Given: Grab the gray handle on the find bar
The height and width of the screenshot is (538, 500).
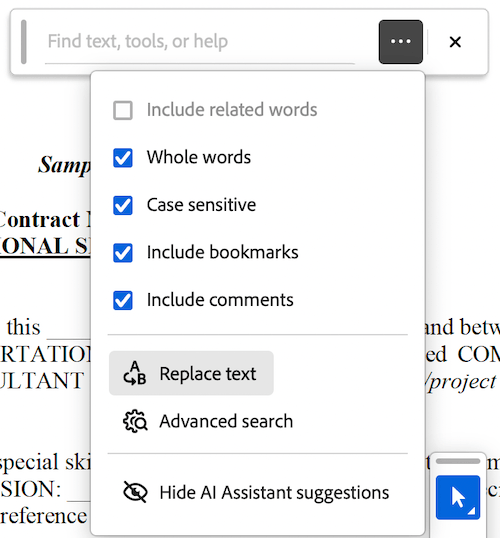Looking at the screenshot, I should tap(24, 42).
